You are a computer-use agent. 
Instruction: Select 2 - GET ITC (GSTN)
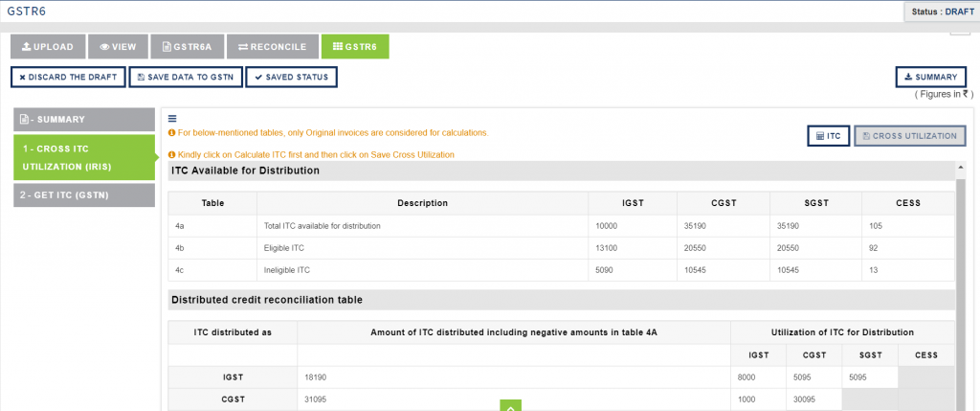[84, 195]
